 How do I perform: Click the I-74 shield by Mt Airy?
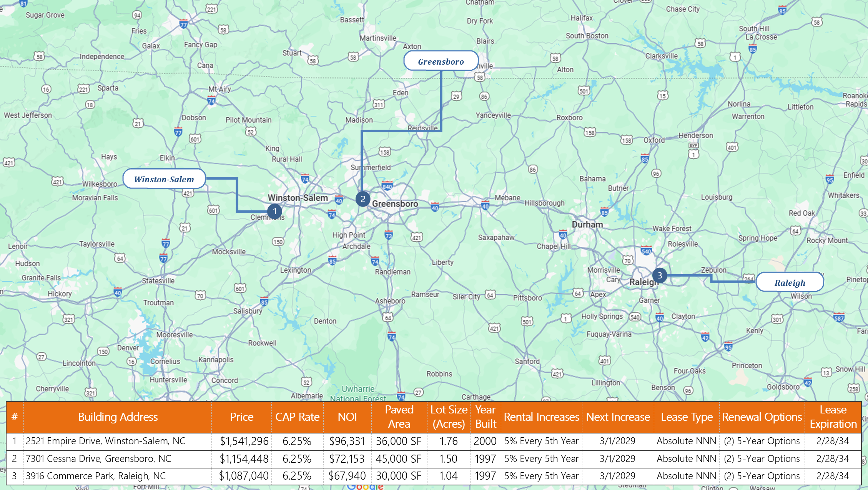coord(211,101)
